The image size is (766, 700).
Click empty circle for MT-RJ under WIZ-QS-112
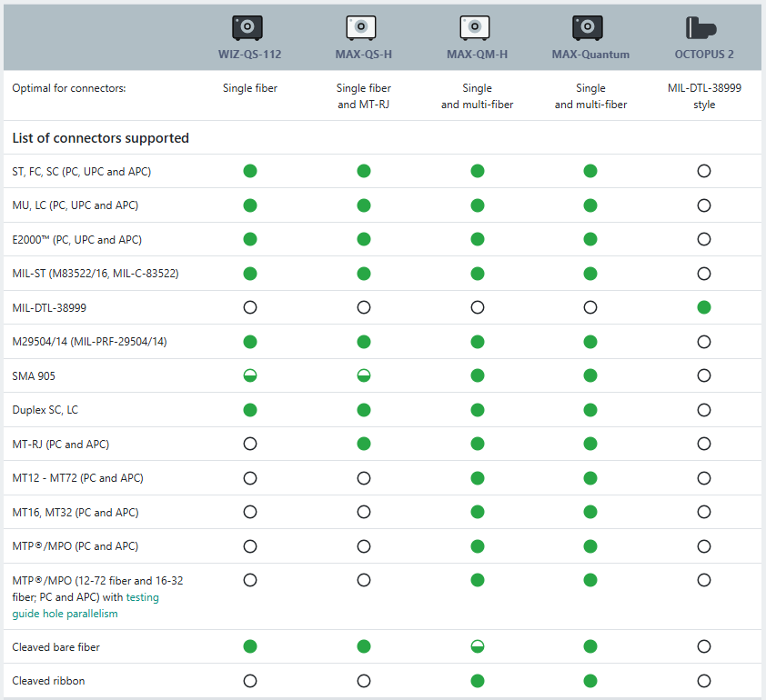tap(250, 444)
